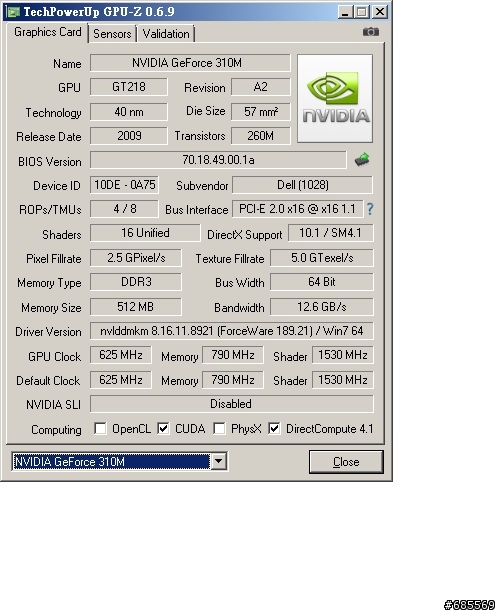The width and height of the screenshot is (500, 613).
Task: Open the Validation tab
Action: pos(166,34)
